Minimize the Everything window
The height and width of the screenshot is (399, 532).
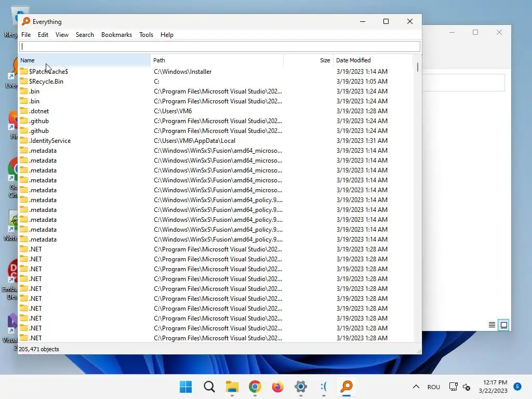(x=363, y=21)
